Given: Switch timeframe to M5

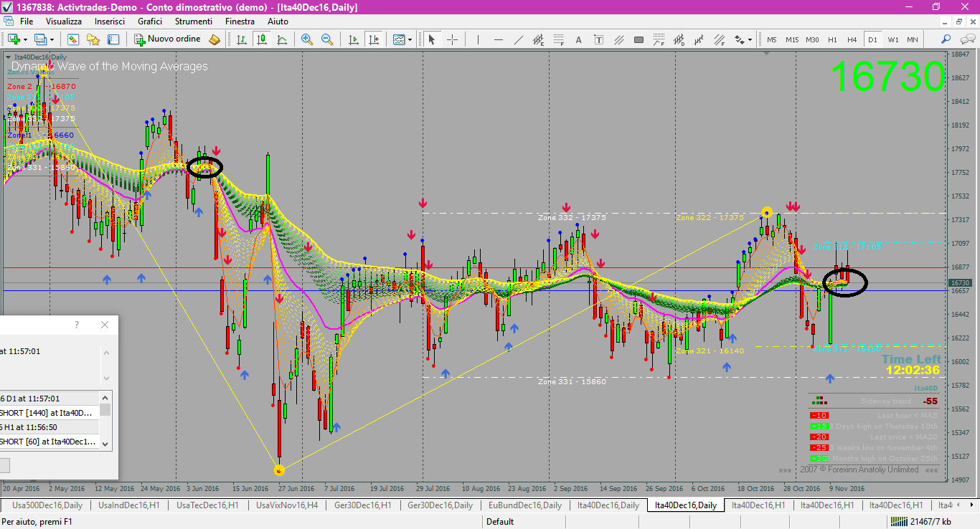Looking at the screenshot, I should (x=772, y=39).
